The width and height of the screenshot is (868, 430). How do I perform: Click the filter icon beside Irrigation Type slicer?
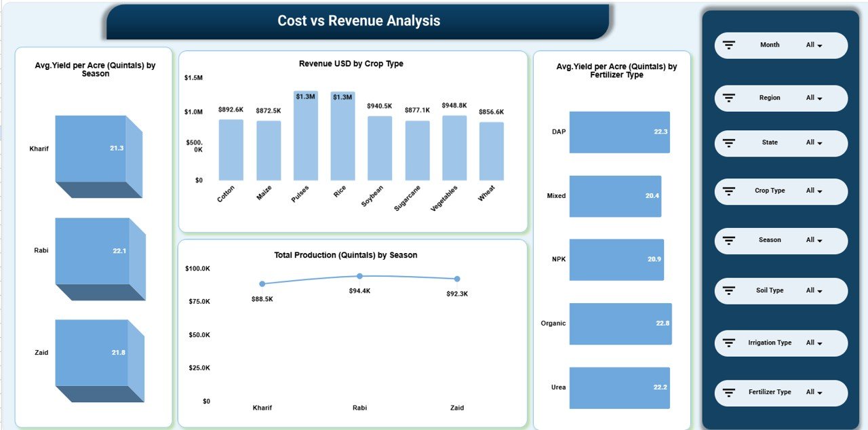(x=728, y=343)
